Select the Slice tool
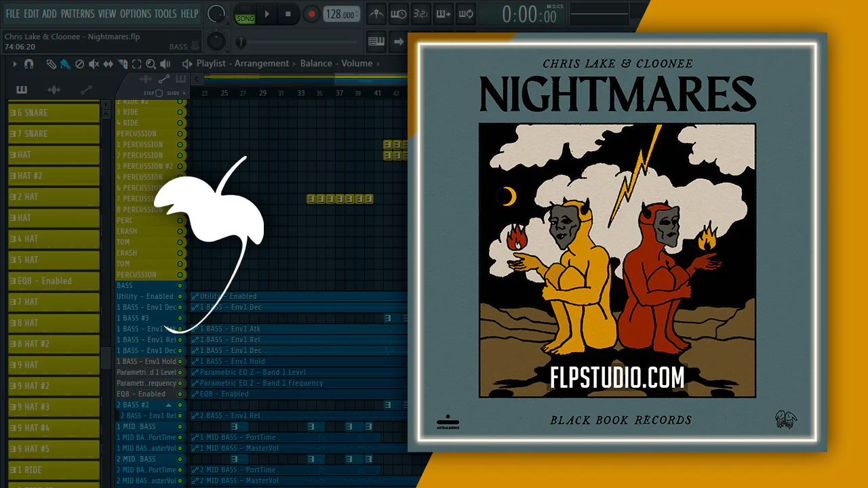Viewport: 868px width, 488px height. (x=123, y=64)
